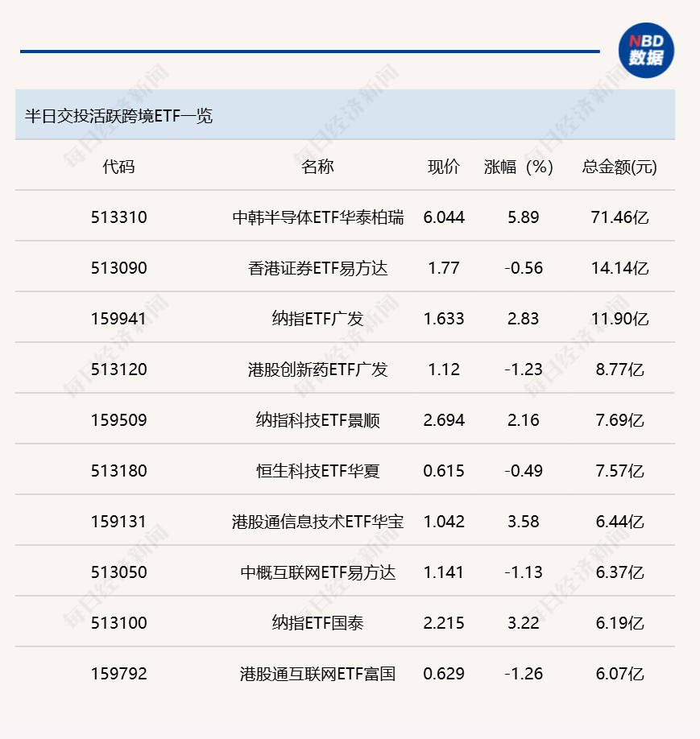700x739 pixels.
Task: Select 港股创新药ETF广发 name cell
Action: tap(318, 369)
